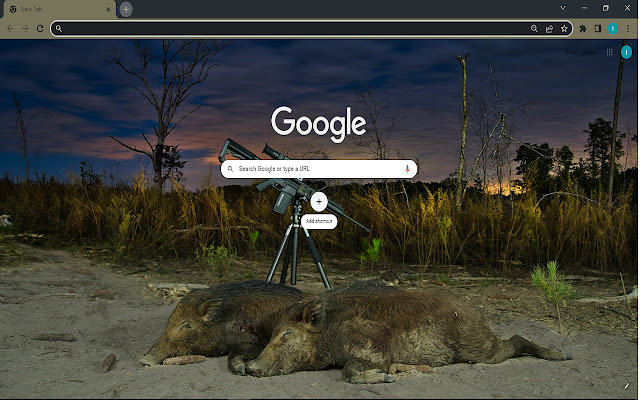The height and width of the screenshot is (400, 640).
Task: Open the zoom indicator in address bar
Action: 534,29
